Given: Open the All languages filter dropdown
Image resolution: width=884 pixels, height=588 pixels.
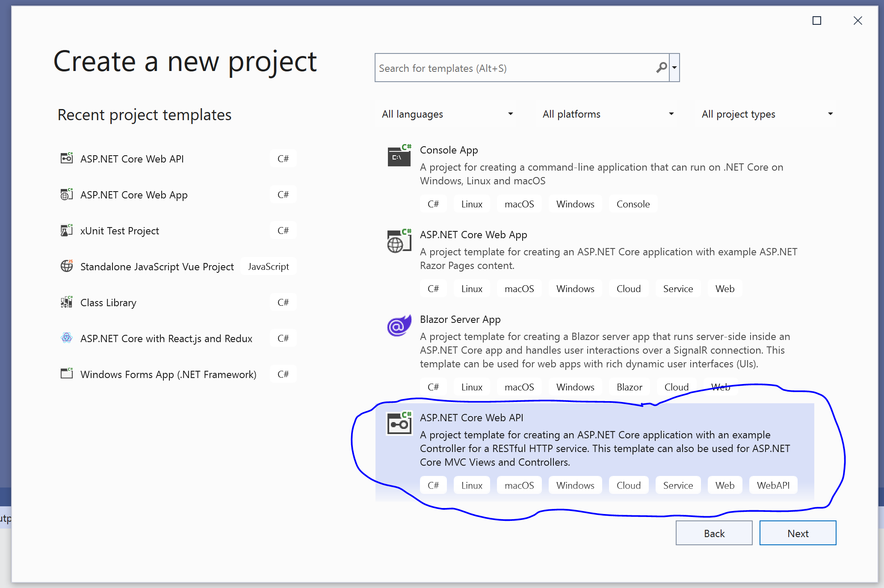Looking at the screenshot, I should pos(447,114).
